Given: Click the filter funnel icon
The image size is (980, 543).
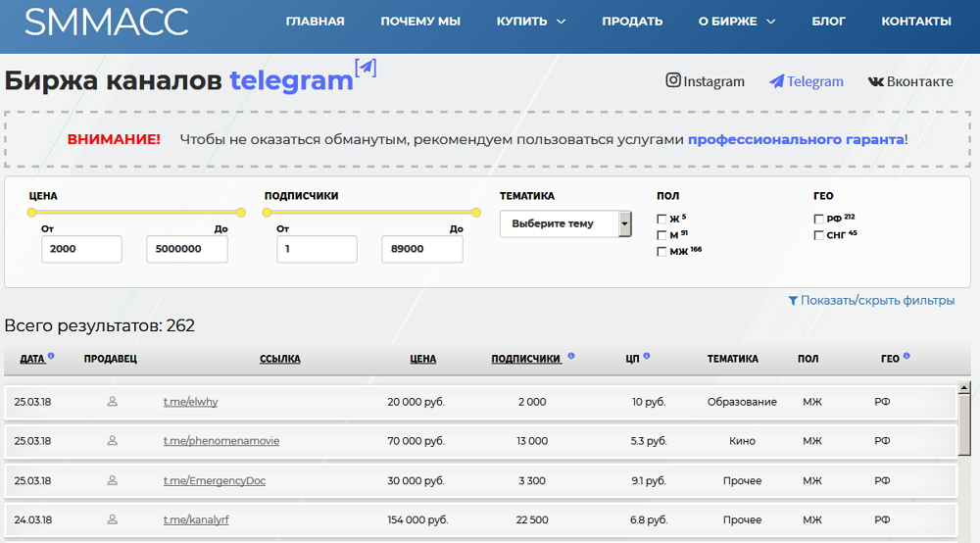Looking at the screenshot, I should click(x=793, y=301).
